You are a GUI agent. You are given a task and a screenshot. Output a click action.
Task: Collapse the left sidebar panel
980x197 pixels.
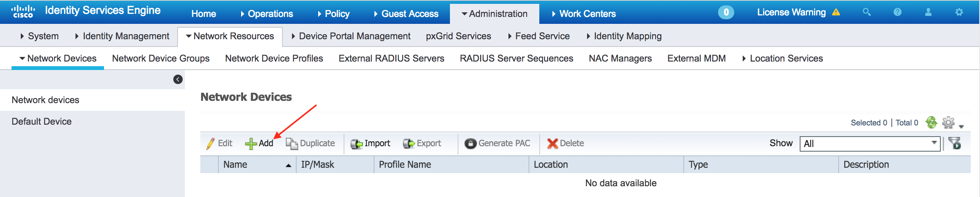(x=178, y=79)
